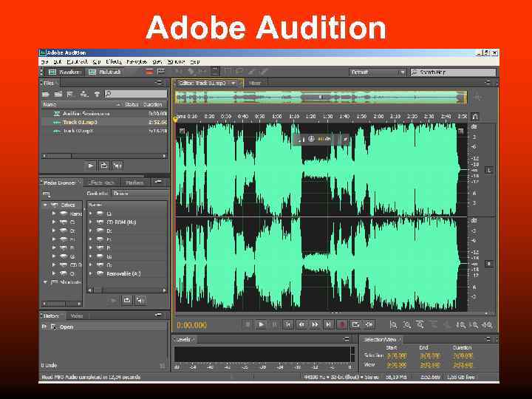Toggle Loop Playback in transport
The image size is (532, 399).
(x=355, y=324)
